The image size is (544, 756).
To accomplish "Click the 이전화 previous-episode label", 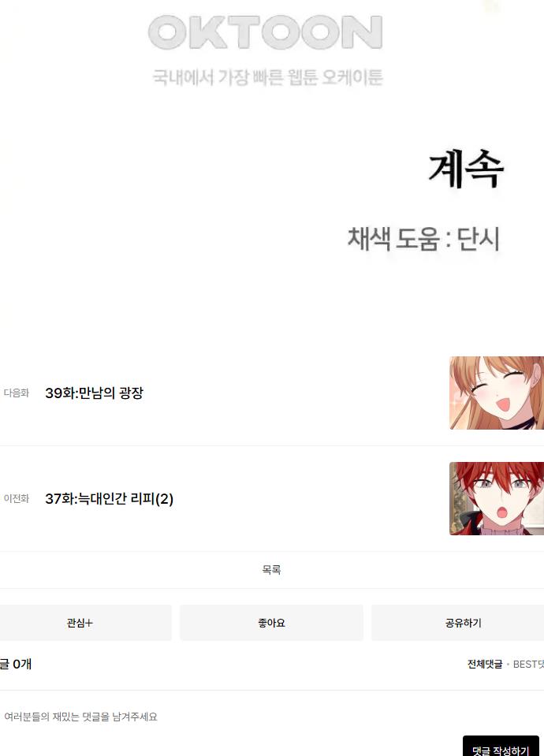I will tap(17, 498).
